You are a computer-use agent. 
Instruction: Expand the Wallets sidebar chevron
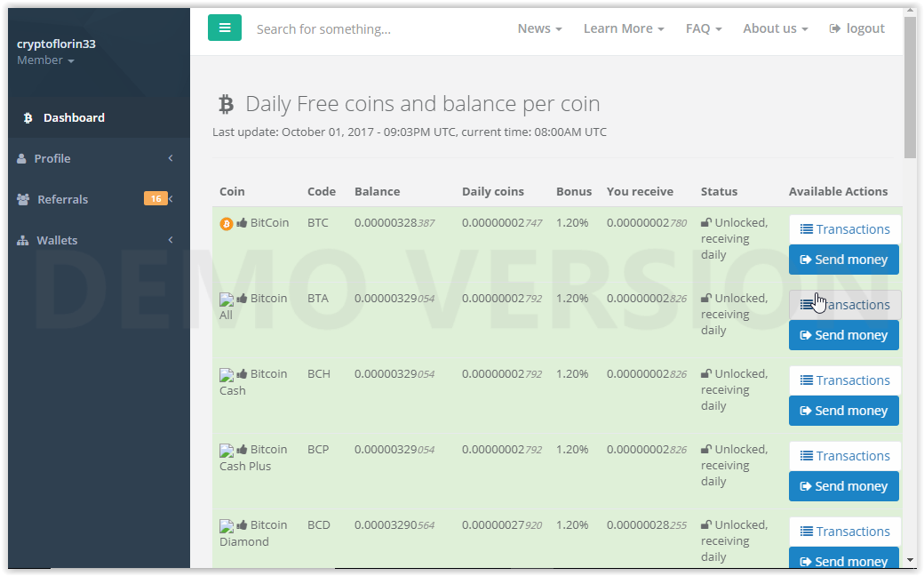pyautogui.click(x=171, y=239)
